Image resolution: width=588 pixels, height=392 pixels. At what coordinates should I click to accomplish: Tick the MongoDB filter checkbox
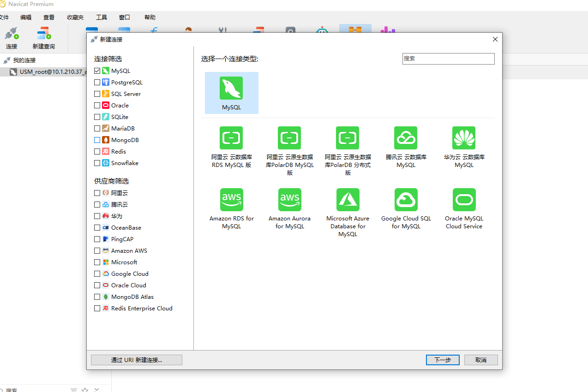[97, 140]
